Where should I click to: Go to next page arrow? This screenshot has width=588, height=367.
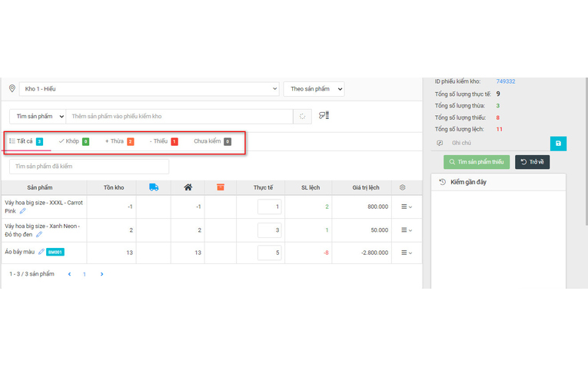101,274
